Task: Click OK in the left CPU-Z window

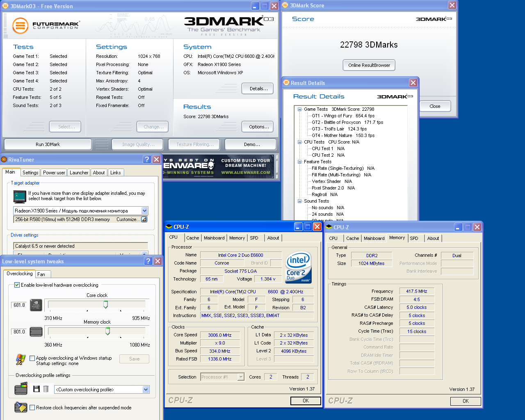Action: tap(306, 401)
